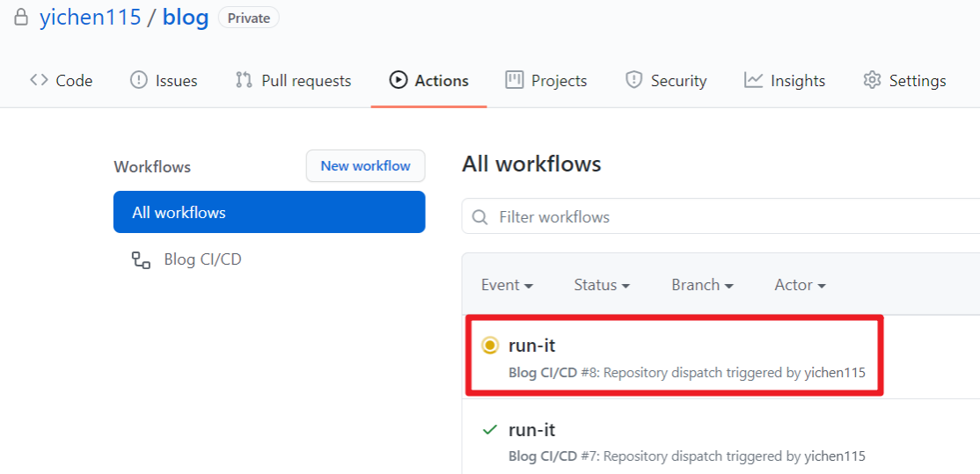Click the Issues circle icon

139,80
